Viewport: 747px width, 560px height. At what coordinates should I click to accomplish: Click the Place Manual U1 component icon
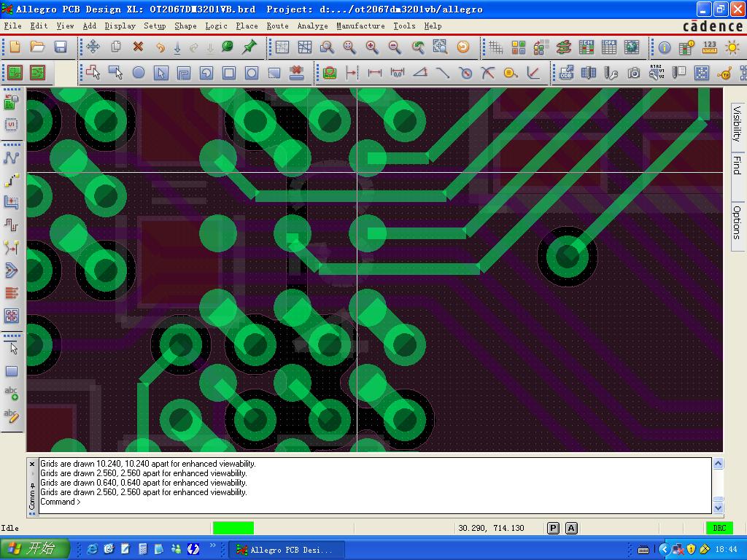(x=12, y=125)
